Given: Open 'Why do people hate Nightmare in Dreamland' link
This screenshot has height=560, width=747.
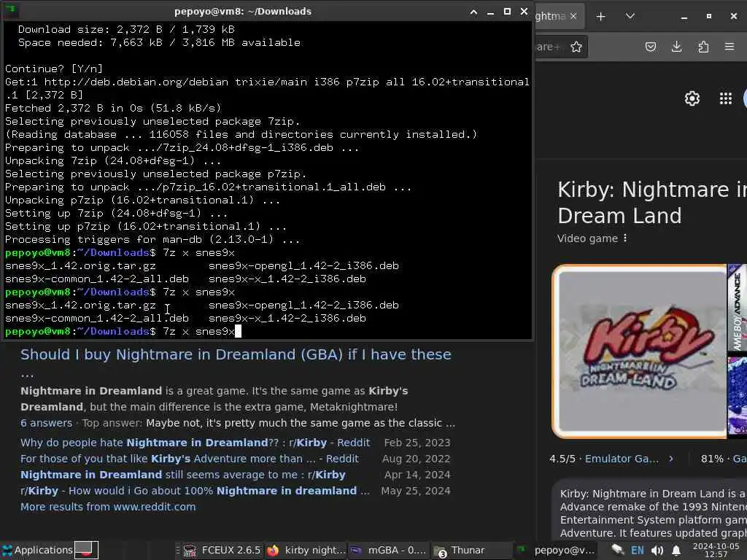Looking at the screenshot, I should tap(195, 443).
